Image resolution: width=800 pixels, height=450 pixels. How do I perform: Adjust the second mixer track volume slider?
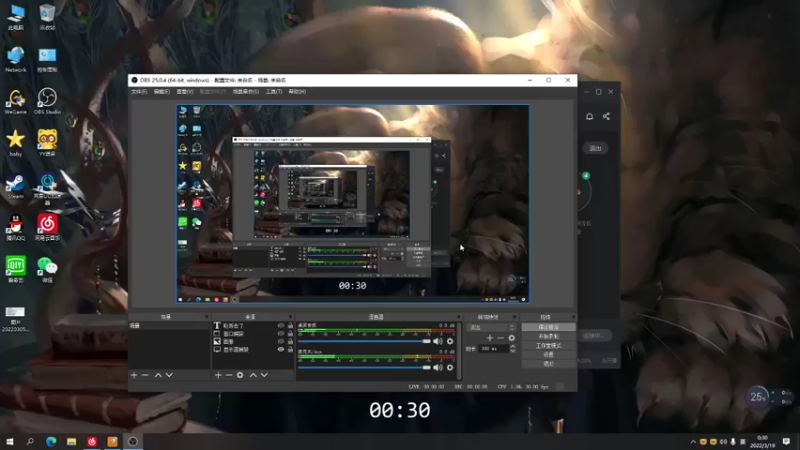point(364,367)
